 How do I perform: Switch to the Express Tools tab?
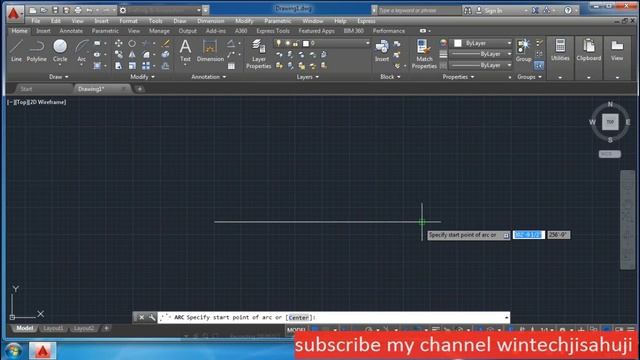click(x=273, y=31)
